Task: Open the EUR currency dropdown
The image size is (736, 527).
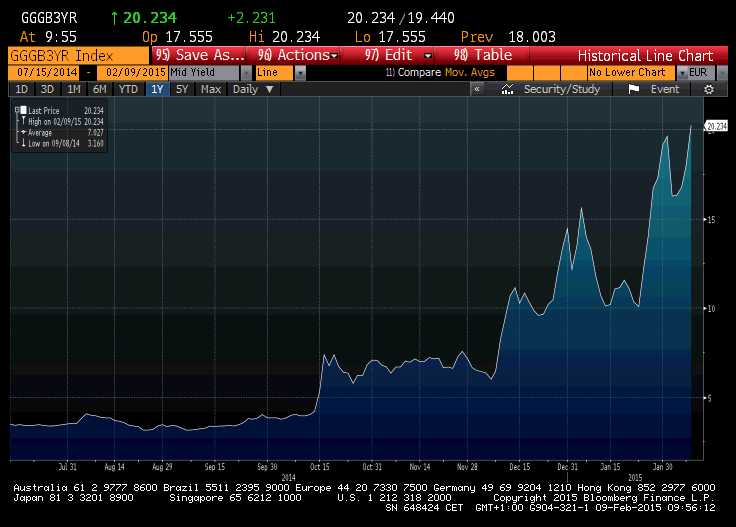Action: (x=722, y=73)
